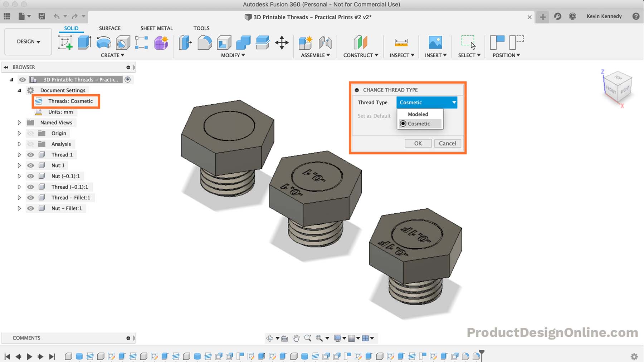Choose the Fillet tool in Modify
The height and width of the screenshot is (362, 644).
click(205, 43)
